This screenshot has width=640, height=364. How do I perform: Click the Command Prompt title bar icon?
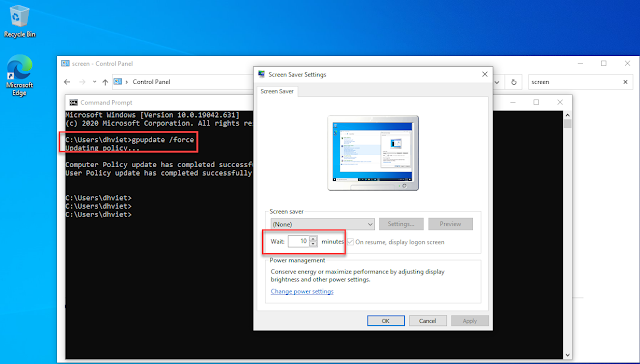coord(73,102)
